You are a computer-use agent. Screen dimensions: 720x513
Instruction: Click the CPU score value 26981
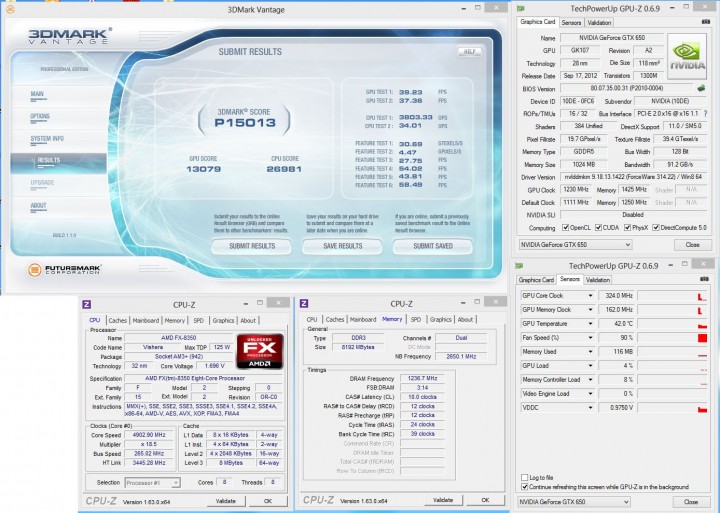(284, 169)
